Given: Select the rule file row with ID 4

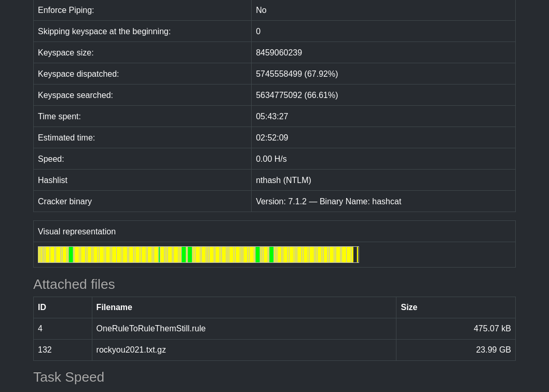Looking at the screenshot, I should pos(40,328).
